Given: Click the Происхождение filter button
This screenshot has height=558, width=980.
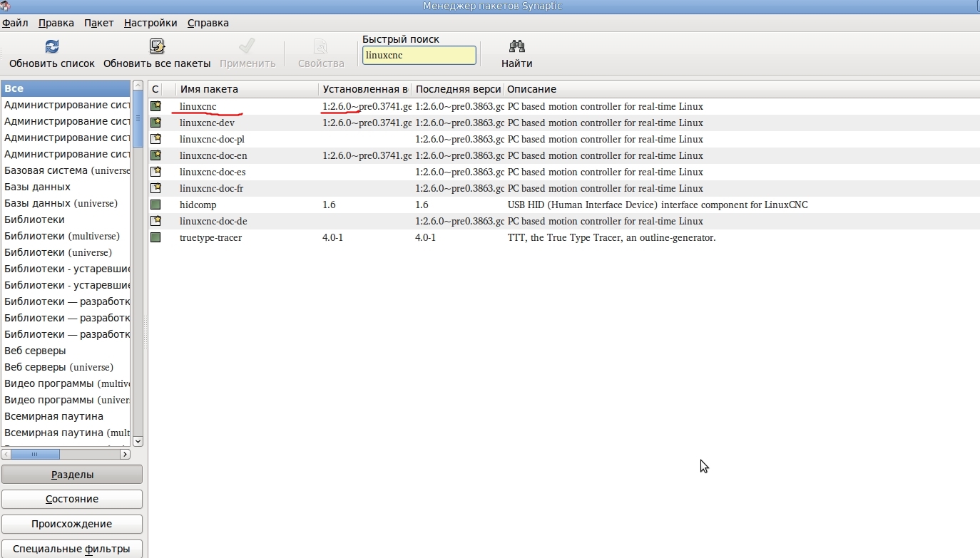Looking at the screenshot, I should click(x=72, y=524).
